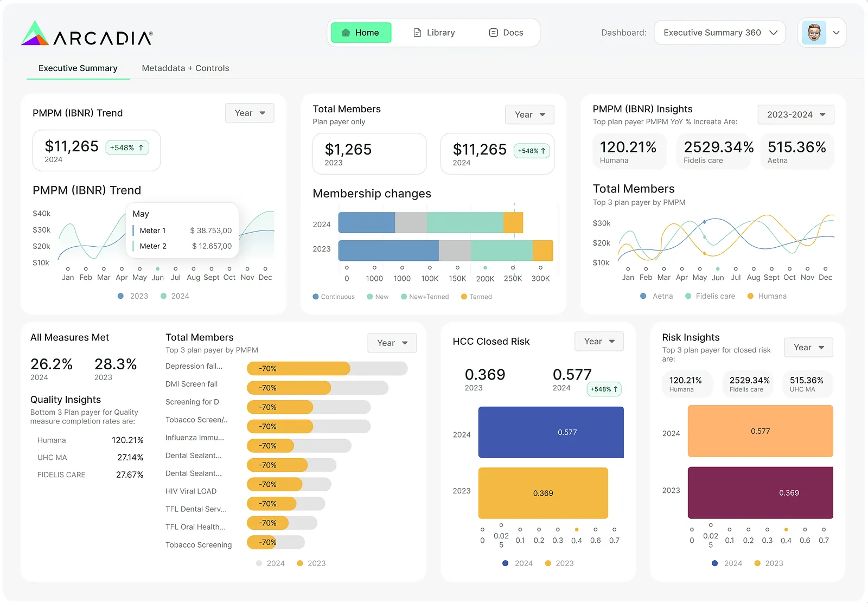Click the Depression fall -70% progress bar

click(x=327, y=369)
